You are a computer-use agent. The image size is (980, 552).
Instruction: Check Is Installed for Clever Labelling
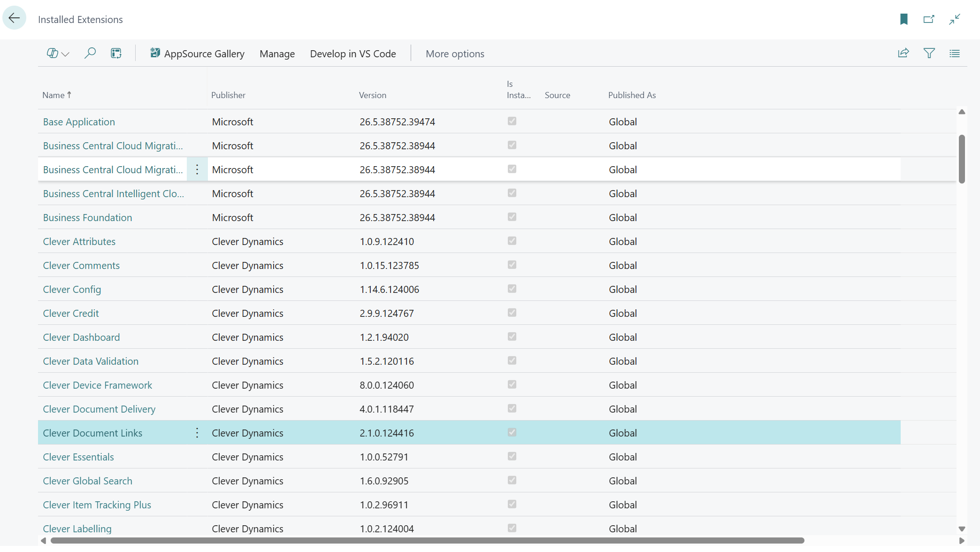point(512,528)
